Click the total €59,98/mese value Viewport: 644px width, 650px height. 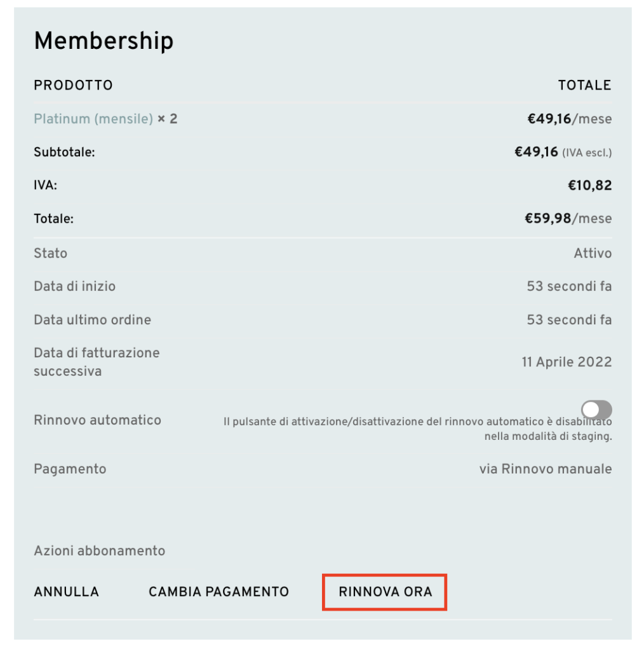(568, 218)
